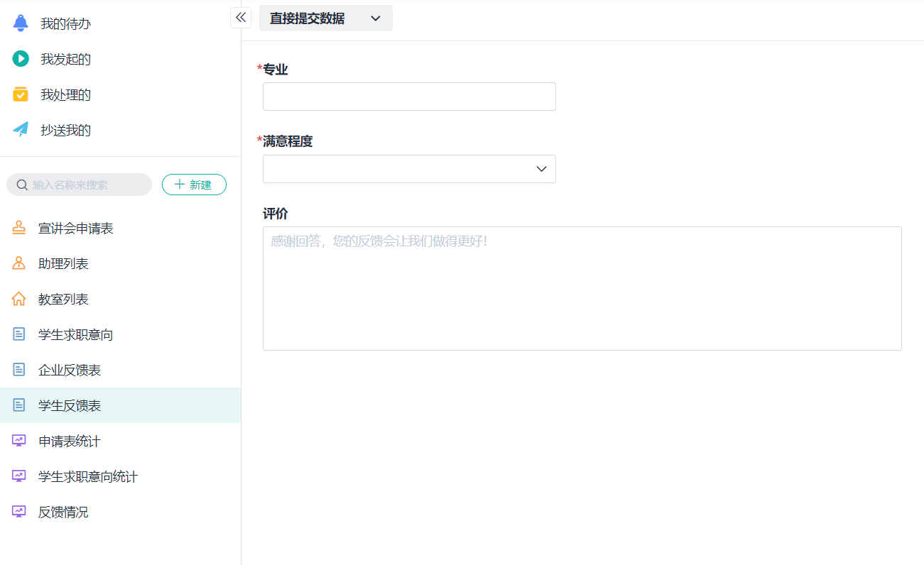Click the chart icon beside 申请表统计
Screen dimensions: 924x565
click(19, 441)
